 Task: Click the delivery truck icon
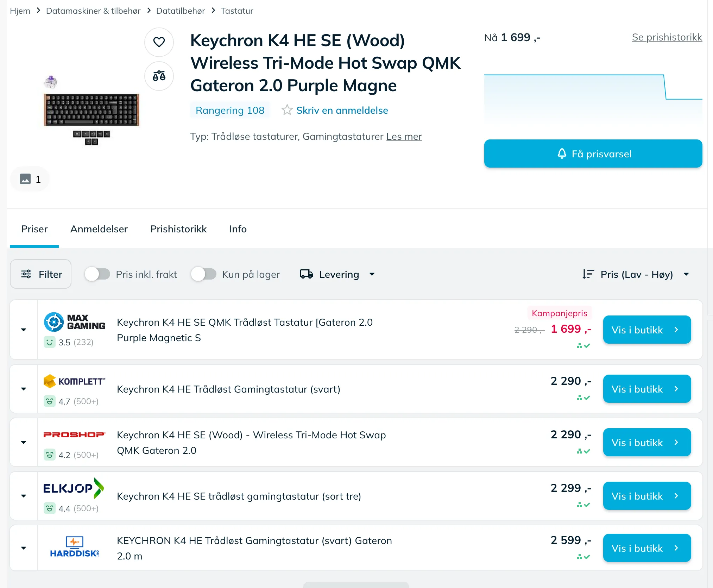click(x=307, y=274)
